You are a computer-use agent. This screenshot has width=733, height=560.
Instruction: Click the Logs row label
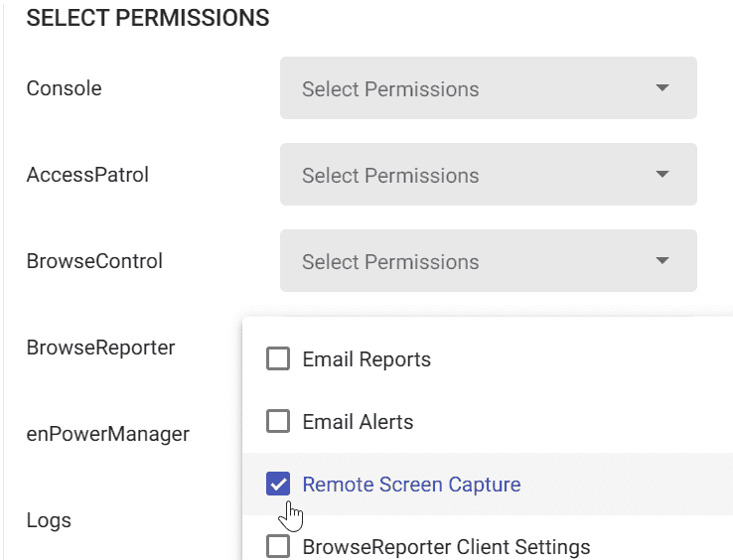tap(49, 520)
